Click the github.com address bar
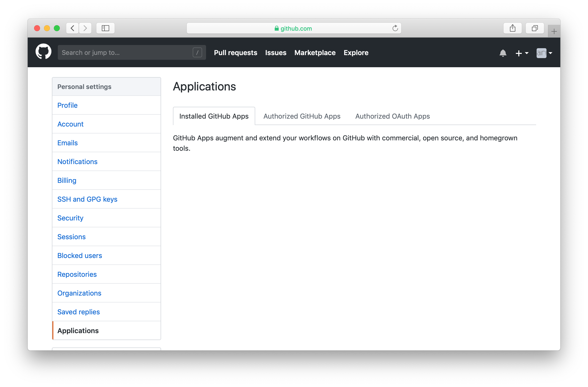Image resolution: width=588 pixels, height=387 pixels. coord(294,28)
